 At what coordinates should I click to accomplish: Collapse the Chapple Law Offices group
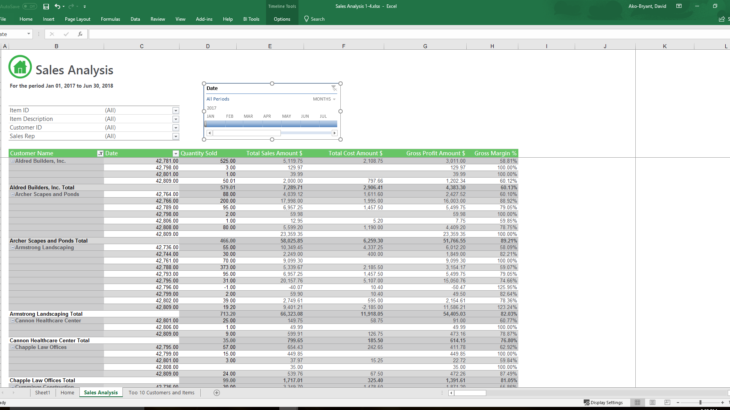click(13, 347)
